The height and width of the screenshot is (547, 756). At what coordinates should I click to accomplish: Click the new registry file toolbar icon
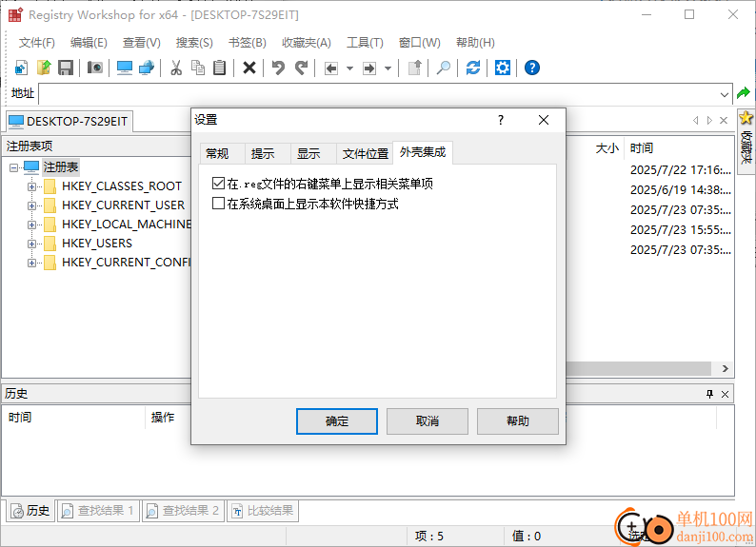coord(21,68)
